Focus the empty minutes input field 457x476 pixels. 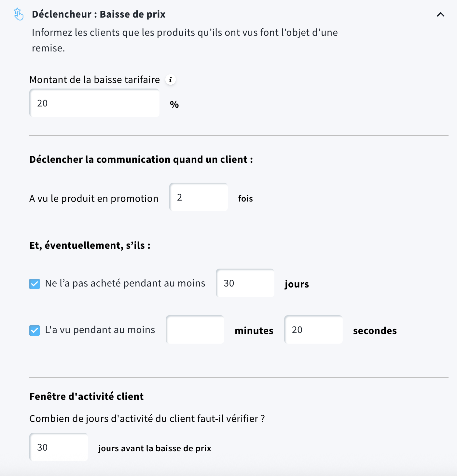pyautogui.click(x=195, y=329)
